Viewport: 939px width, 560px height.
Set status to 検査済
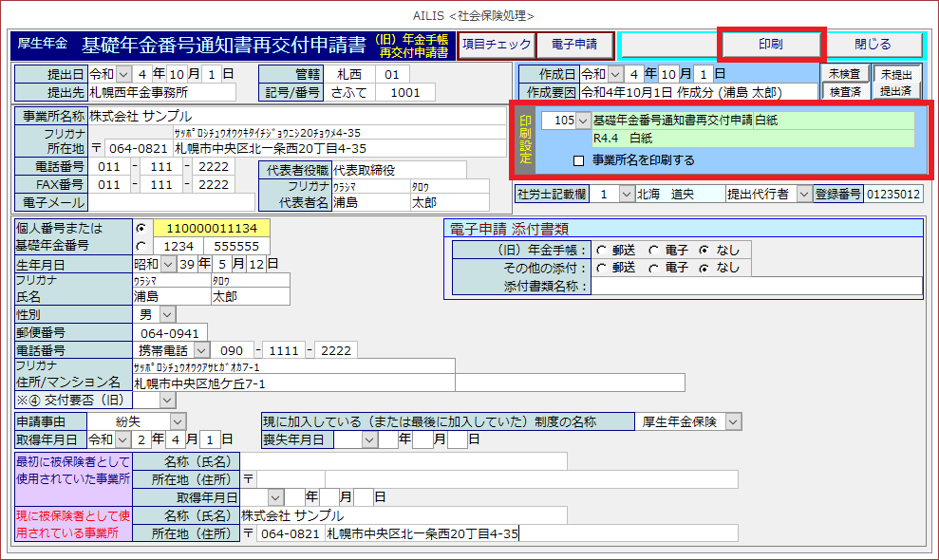[845, 91]
